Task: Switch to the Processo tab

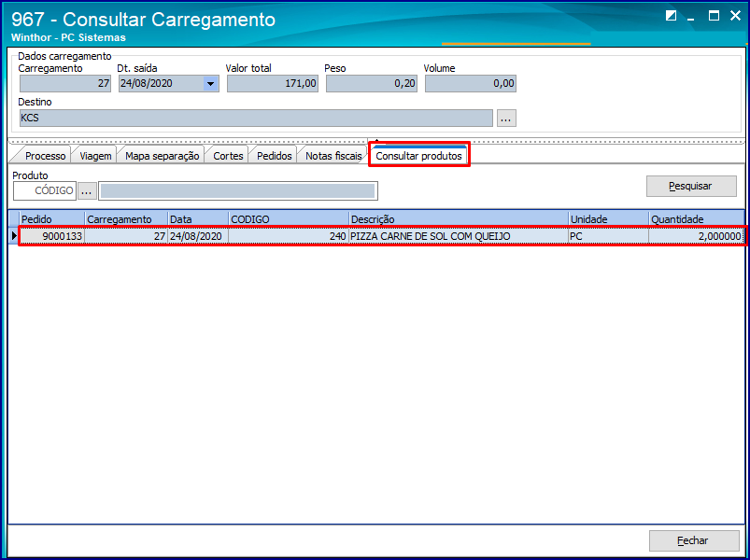Action: coord(45,156)
